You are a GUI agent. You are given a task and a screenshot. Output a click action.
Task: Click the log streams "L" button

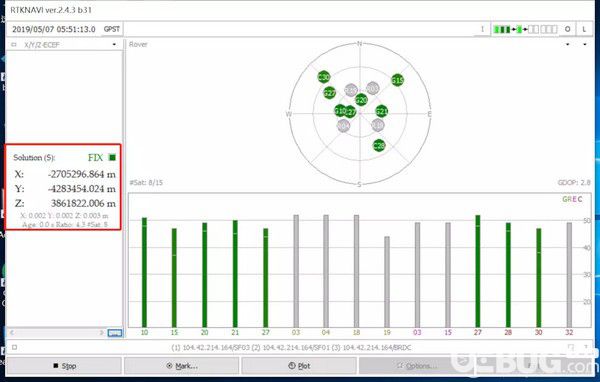(584, 29)
